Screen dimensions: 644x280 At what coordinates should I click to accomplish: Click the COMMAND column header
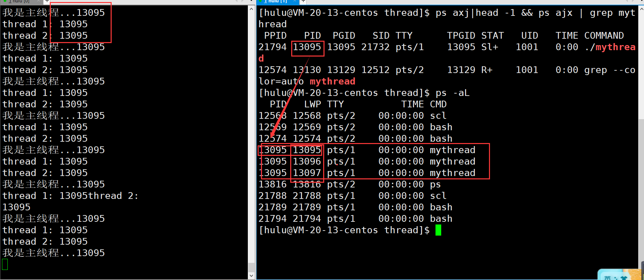point(604,36)
